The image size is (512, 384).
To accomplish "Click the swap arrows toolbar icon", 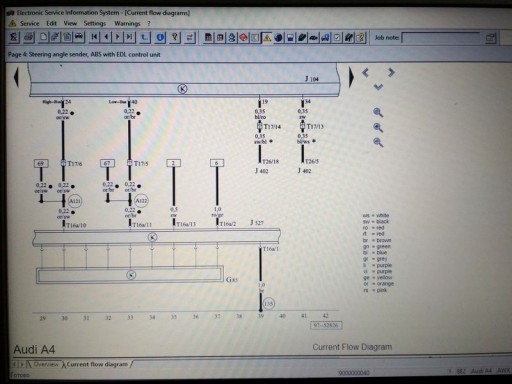I will click(x=190, y=37).
